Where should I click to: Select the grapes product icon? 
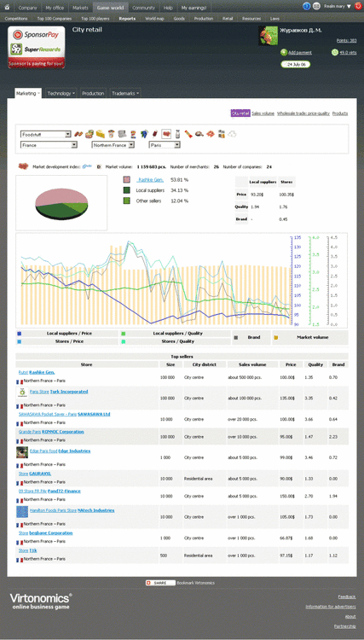[144, 134]
